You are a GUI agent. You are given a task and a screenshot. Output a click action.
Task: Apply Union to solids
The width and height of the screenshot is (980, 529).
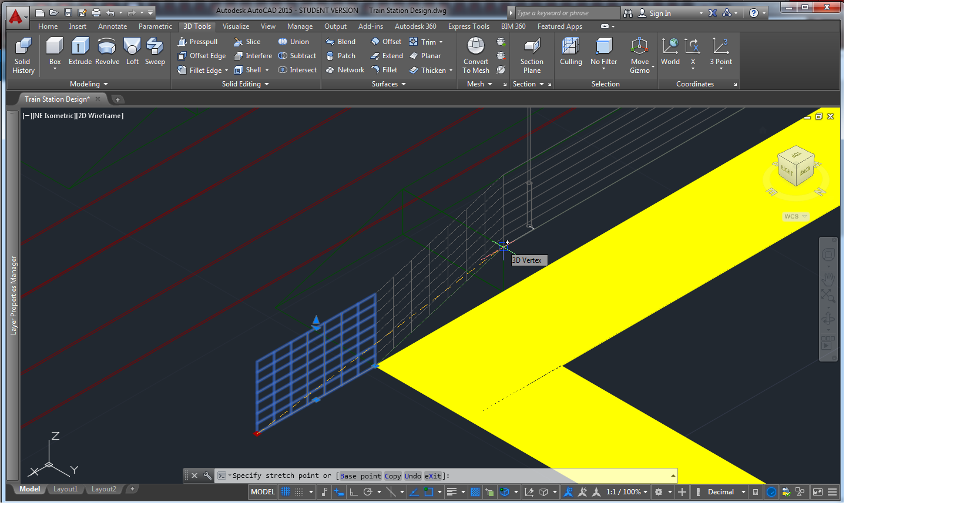pos(294,42)
